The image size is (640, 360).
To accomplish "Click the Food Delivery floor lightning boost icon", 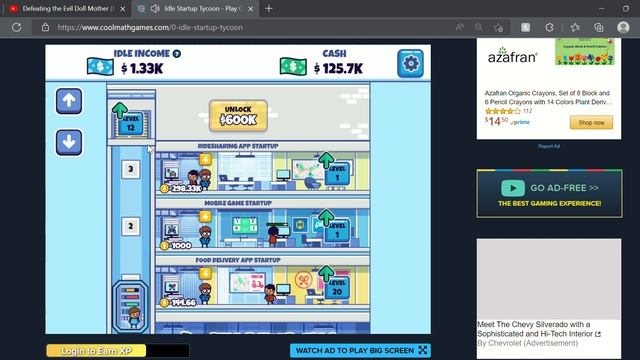I will click(x=205, y=273).
